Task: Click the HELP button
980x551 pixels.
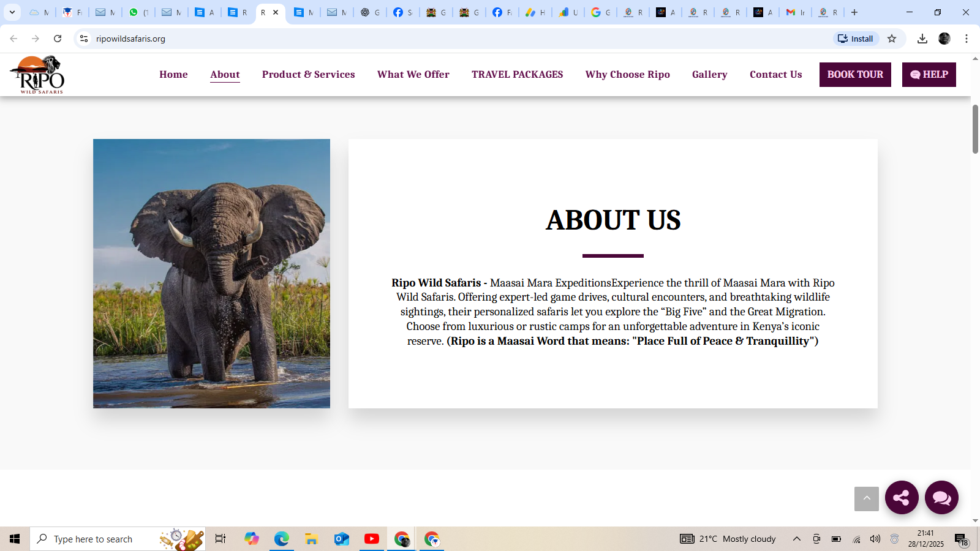Action: (929, 75)
